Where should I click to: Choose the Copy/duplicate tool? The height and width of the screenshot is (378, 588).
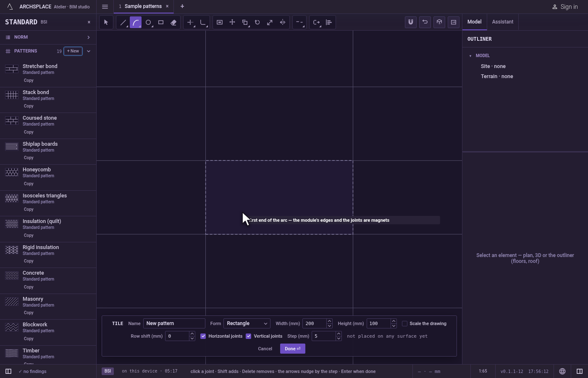(x=245, y=22)
